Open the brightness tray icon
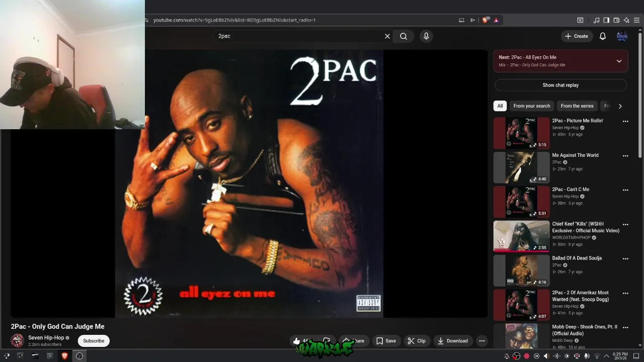The height and width of the screenshot is (362, 644). (x=567, y=356)
